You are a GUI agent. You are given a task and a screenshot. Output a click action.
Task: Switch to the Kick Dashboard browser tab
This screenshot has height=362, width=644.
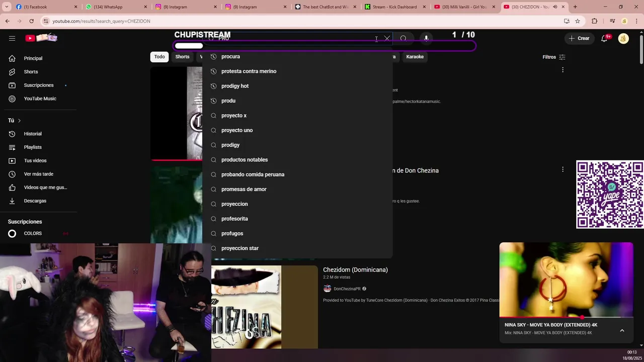tap(395, 7)
